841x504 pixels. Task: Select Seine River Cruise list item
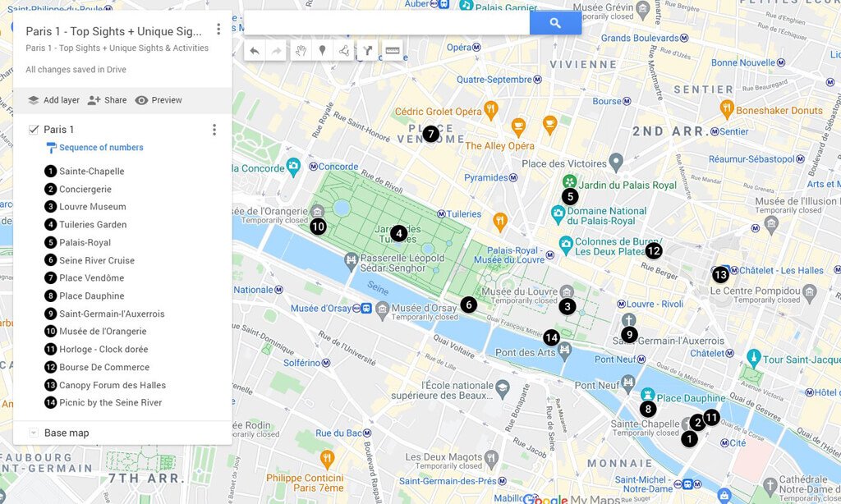tap(96, 260)
